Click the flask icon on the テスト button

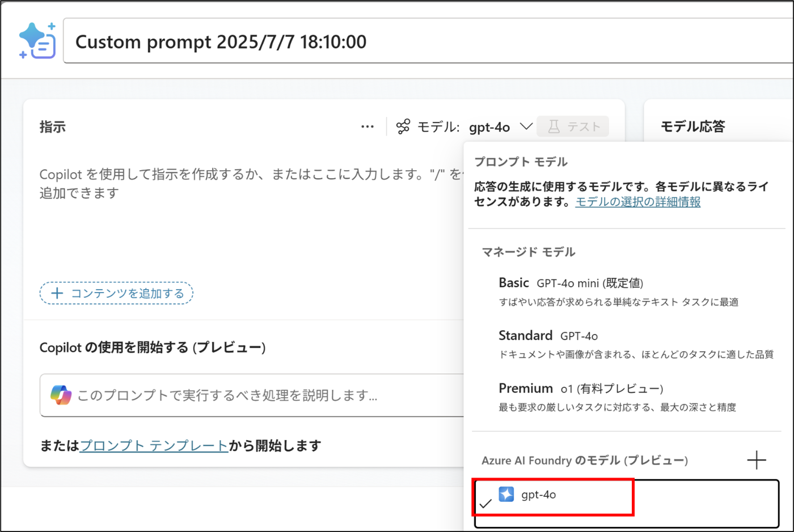(554, 126)
